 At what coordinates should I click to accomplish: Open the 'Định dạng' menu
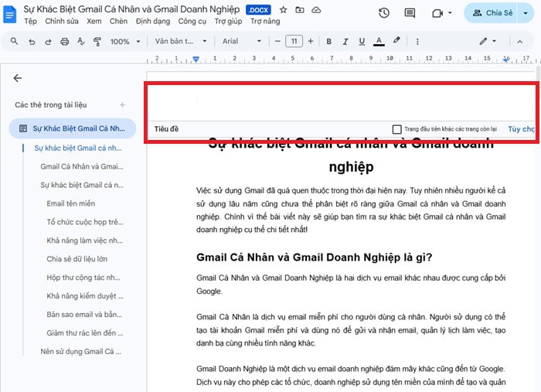(x=152, y=22)
